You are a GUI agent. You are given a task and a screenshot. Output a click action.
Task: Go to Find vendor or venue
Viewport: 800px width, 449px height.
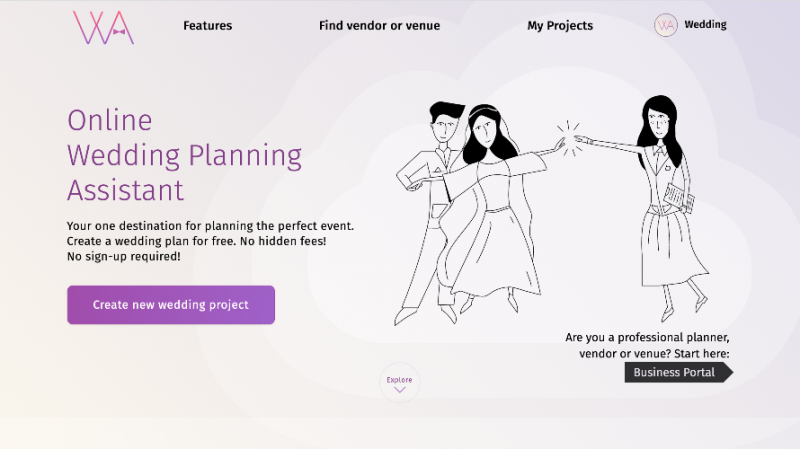click(x=379, y=26)
